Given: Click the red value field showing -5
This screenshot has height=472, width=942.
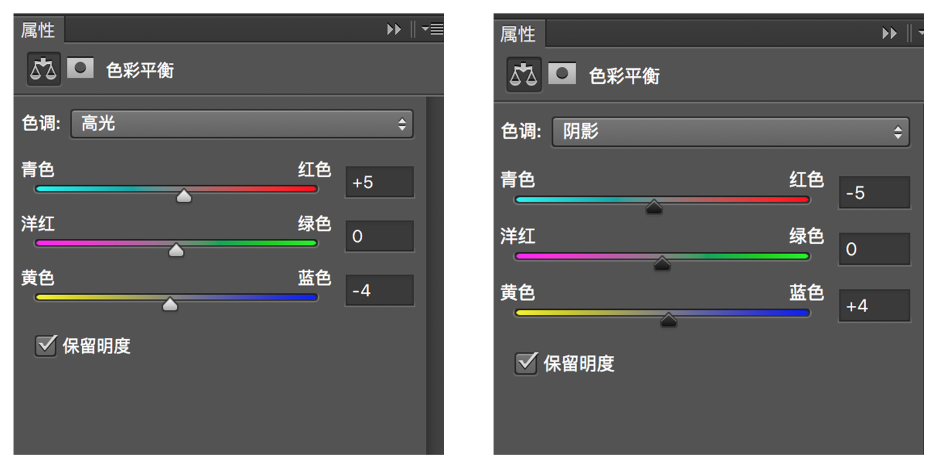Looking at the screenshot, I should [x=872, y=193].
